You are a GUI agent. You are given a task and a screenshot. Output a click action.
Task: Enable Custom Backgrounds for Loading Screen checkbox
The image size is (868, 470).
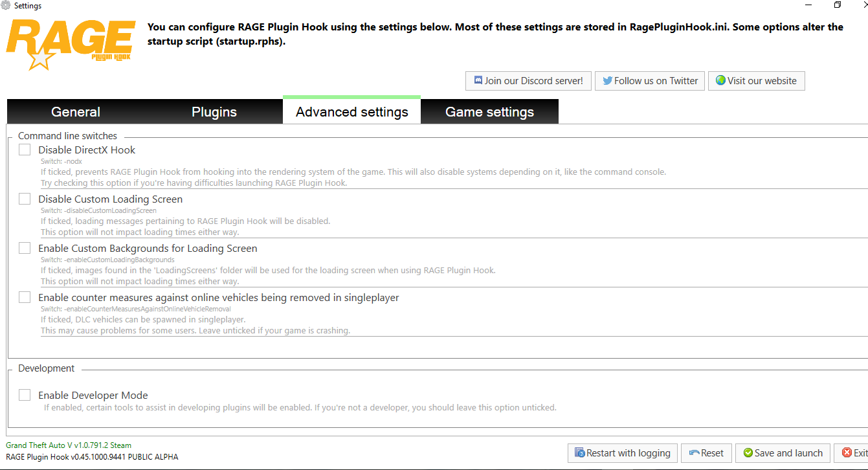pos(25,248)
